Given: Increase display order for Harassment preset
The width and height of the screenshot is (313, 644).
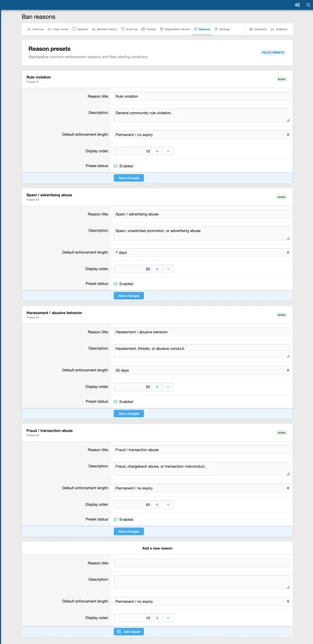Looking at the screenshot, I should [x=157, y=386].
